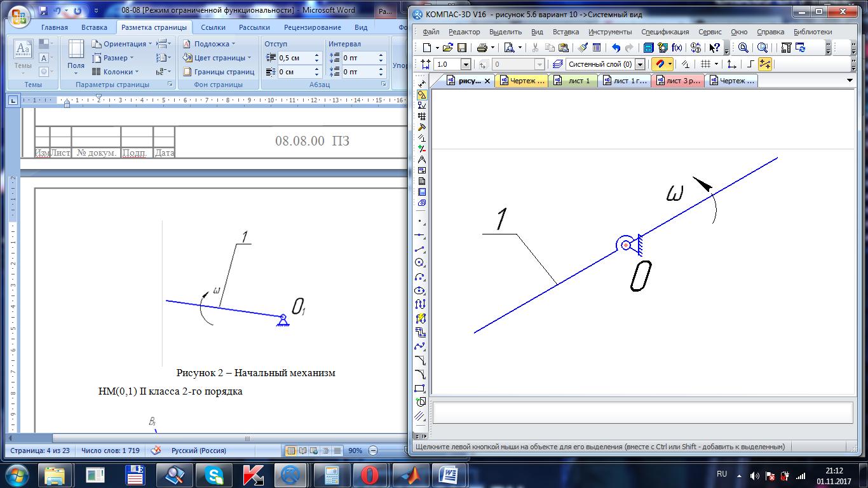This screenshot has width=868, height=488.
Task: Expand the scale 1.0 combo box
Action: [466, 64]
